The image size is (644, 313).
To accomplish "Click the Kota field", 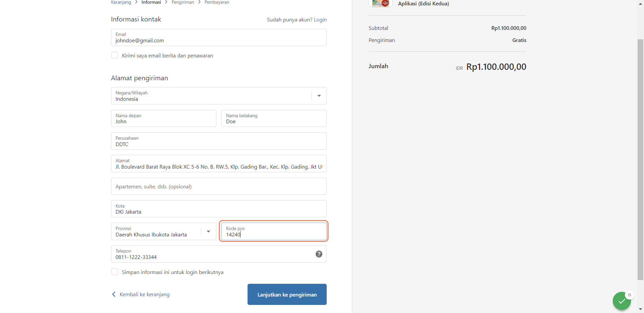I will point(219,209).
